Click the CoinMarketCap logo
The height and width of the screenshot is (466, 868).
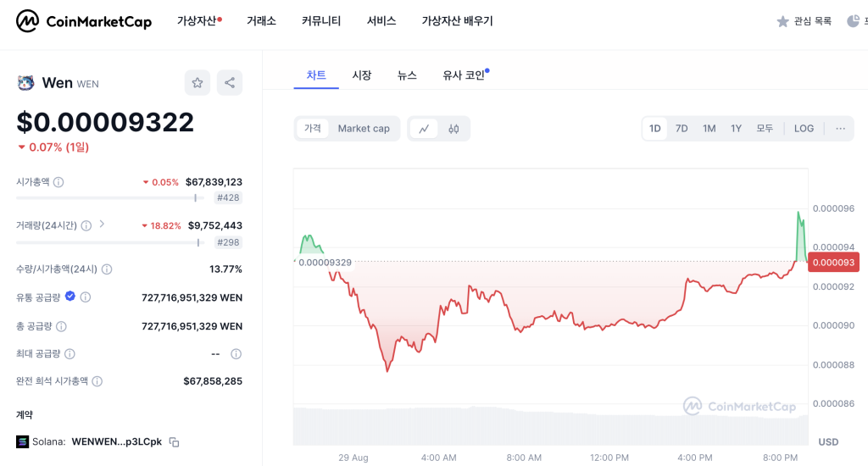pyautogui.click(x=84, y=21)
